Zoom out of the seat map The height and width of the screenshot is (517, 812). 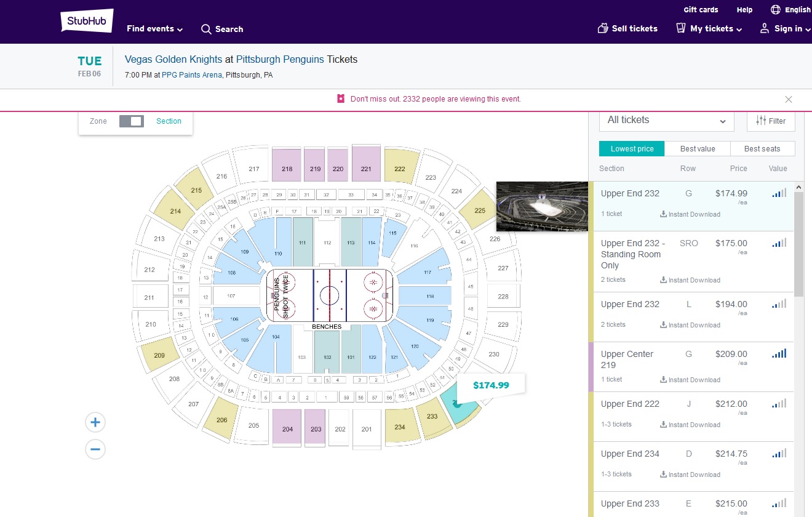(x=95, y=449)
